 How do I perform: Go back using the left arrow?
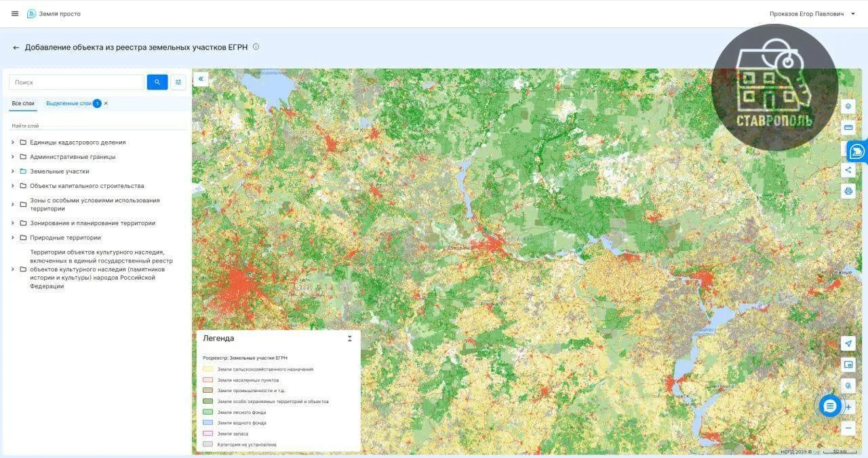[16, 47]
